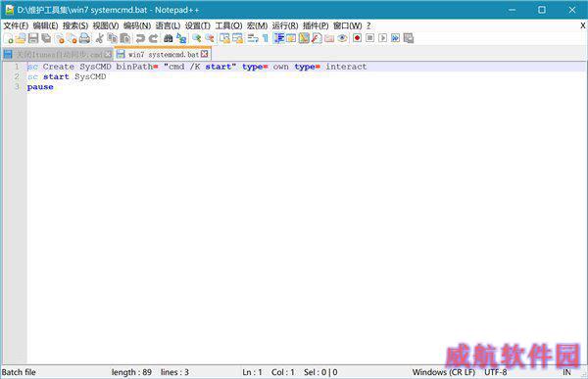
Task: Expand the 编码(N) menu
Action: point(137,25)
